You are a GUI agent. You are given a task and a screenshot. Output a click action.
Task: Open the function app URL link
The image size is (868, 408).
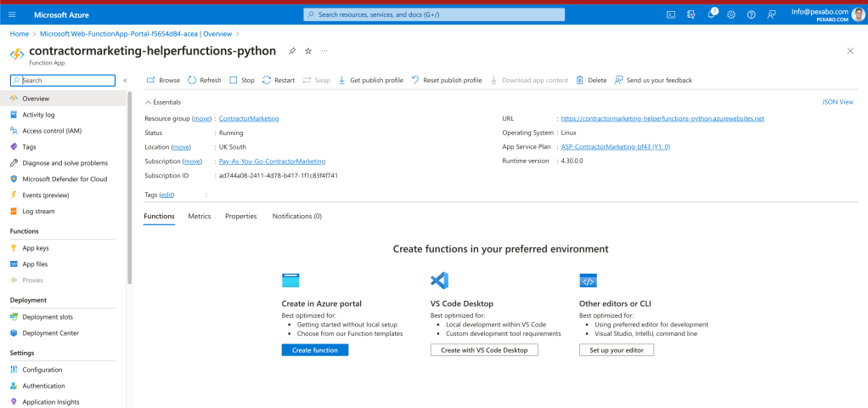coord(662,119)
